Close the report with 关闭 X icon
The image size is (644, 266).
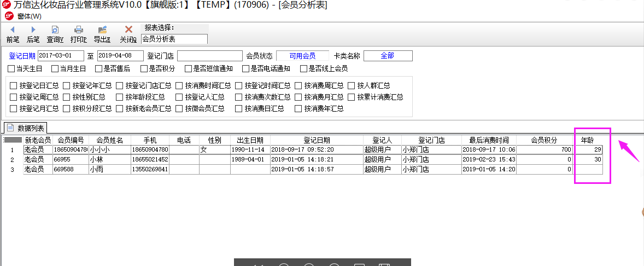(x=128, y=30)
